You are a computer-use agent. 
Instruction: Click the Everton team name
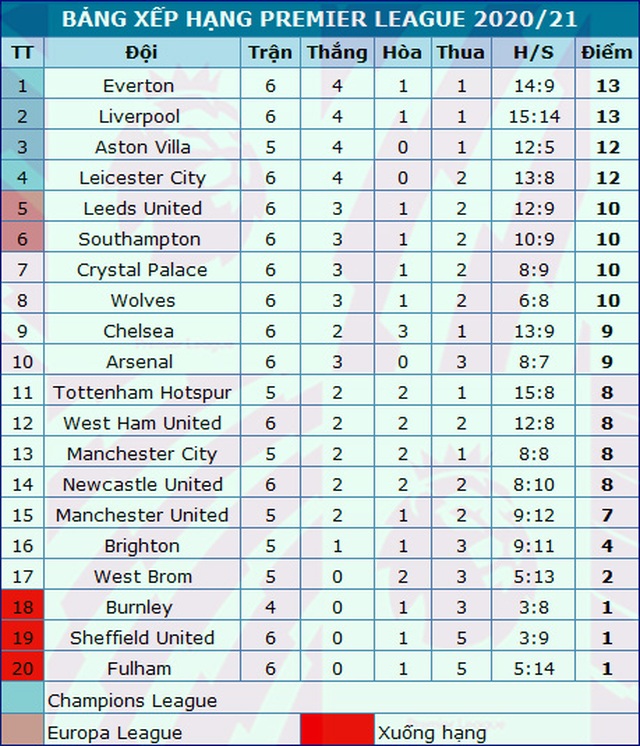pyautogui.click(x=139, y=86)
